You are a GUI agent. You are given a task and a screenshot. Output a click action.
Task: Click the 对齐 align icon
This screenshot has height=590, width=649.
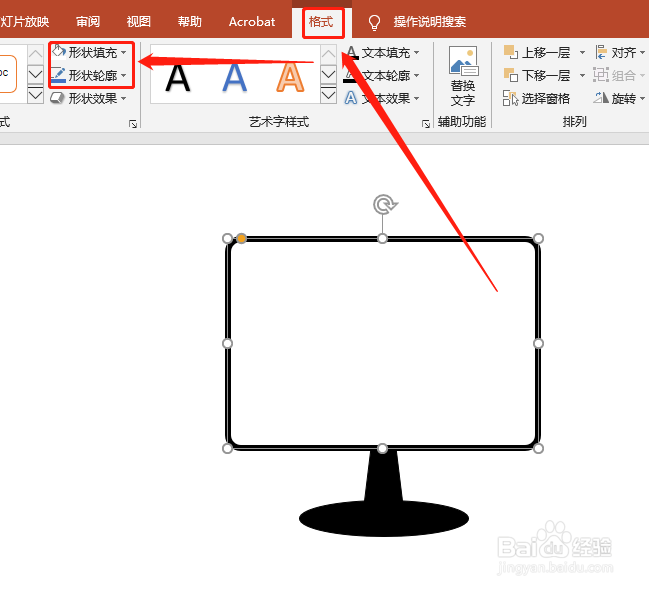[601, 52]
